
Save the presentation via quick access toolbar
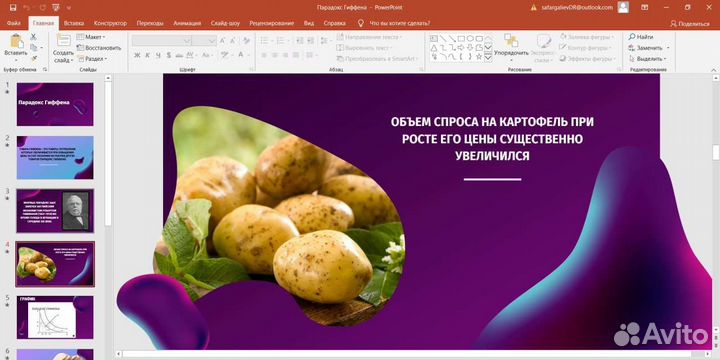pyautogui.click(x=12, y=7)
